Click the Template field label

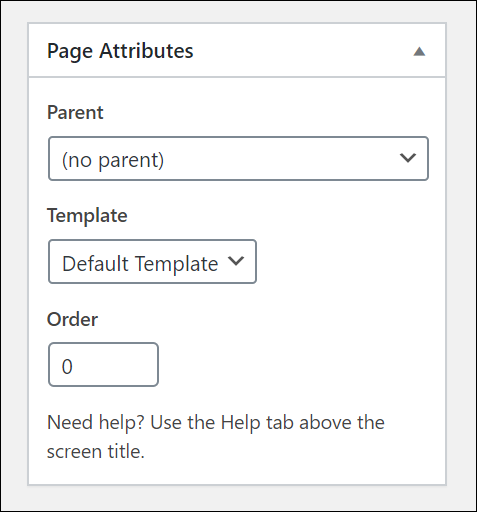87,216
